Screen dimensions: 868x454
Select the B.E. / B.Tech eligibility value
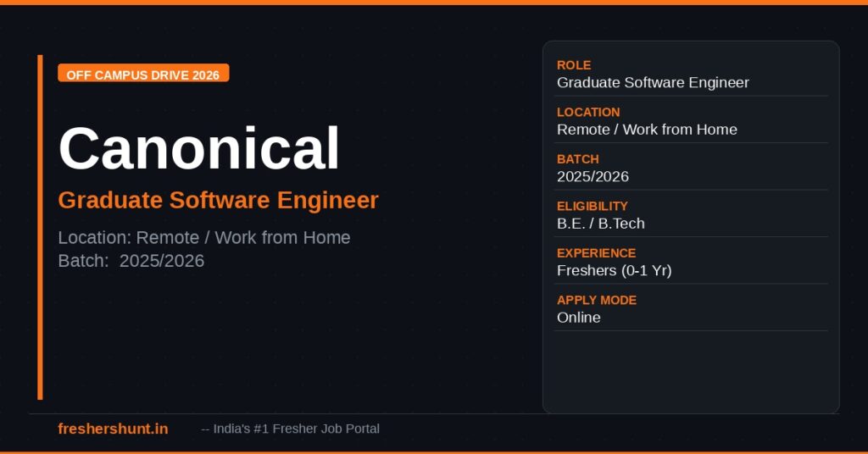pyautogui.click(x=601, y=224)
